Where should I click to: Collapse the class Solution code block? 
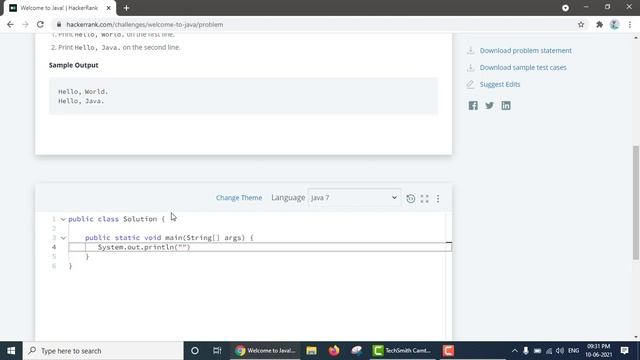pos(63,219)
